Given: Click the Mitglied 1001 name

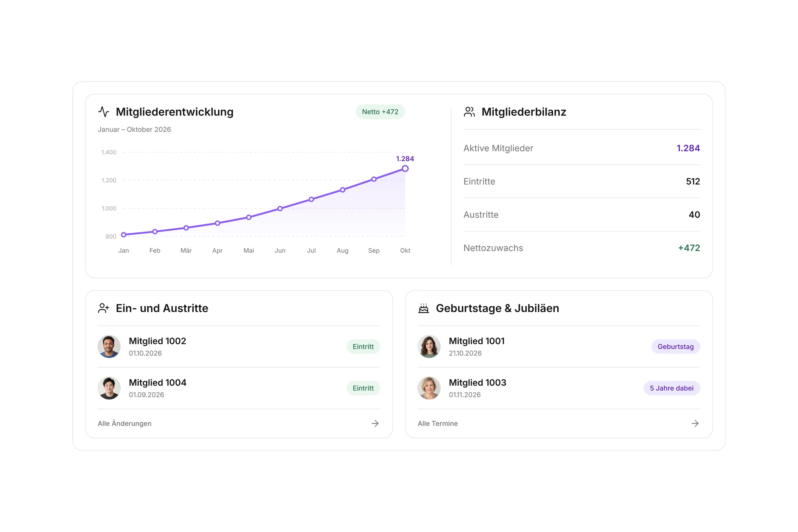Looking at the screenshot, I should coord(477,341).
